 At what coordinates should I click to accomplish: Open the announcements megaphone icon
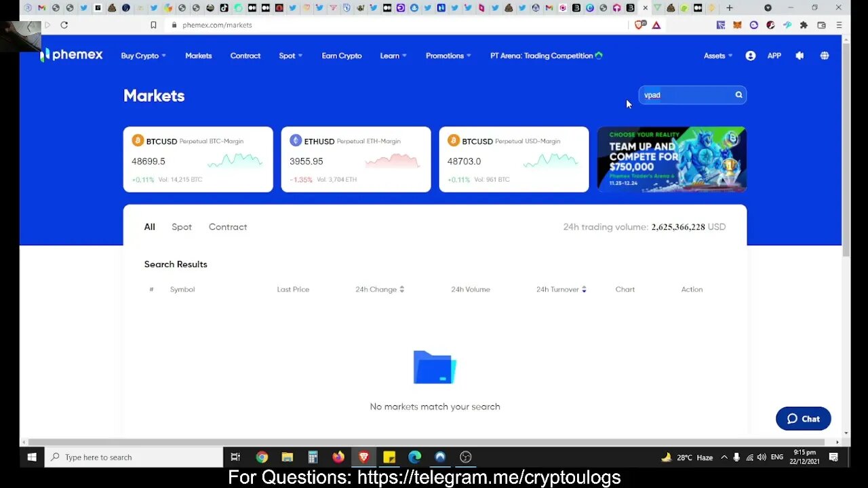[800, 56]
